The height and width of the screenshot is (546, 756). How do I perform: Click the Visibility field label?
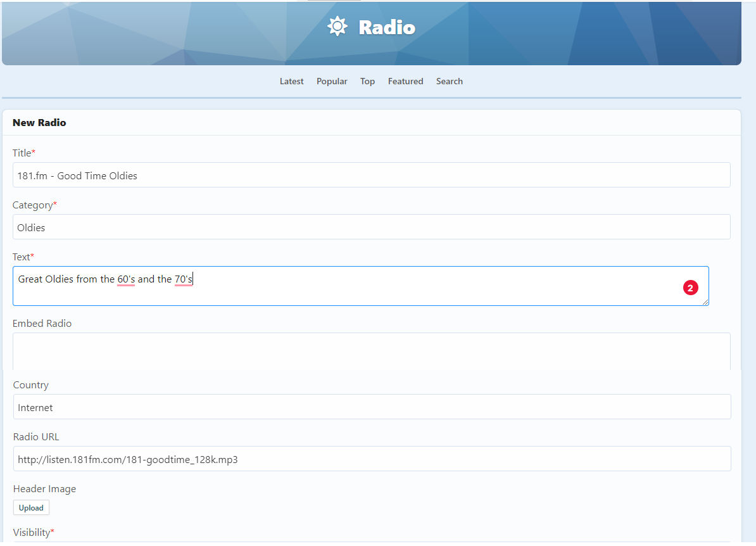coord(32,533)
